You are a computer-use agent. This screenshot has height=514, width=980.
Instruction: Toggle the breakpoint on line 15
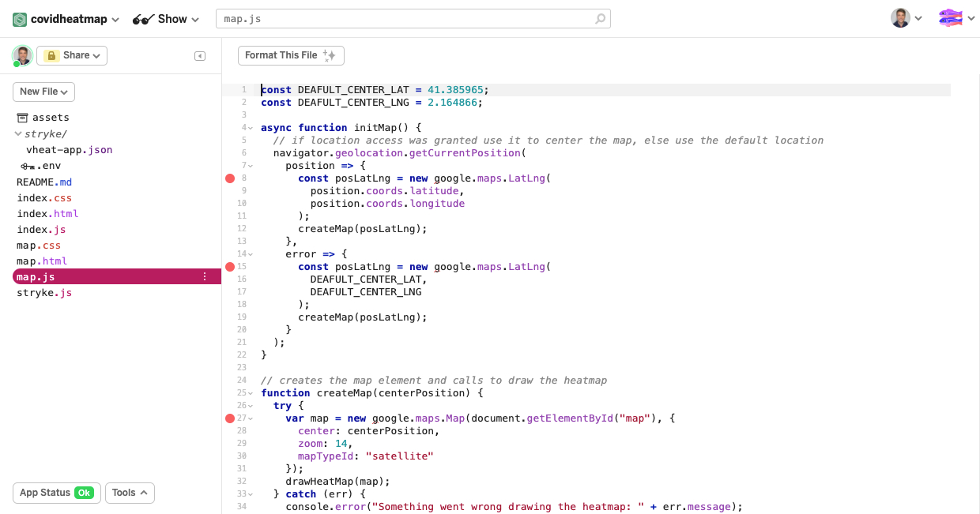pyautogui.click(x=230, y=267)
